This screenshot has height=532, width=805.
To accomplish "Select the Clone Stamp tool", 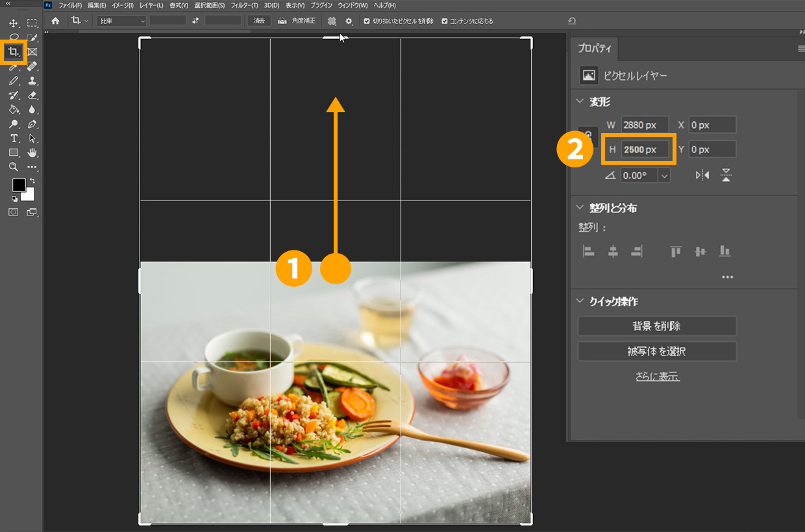I will (x=32, y=81).
